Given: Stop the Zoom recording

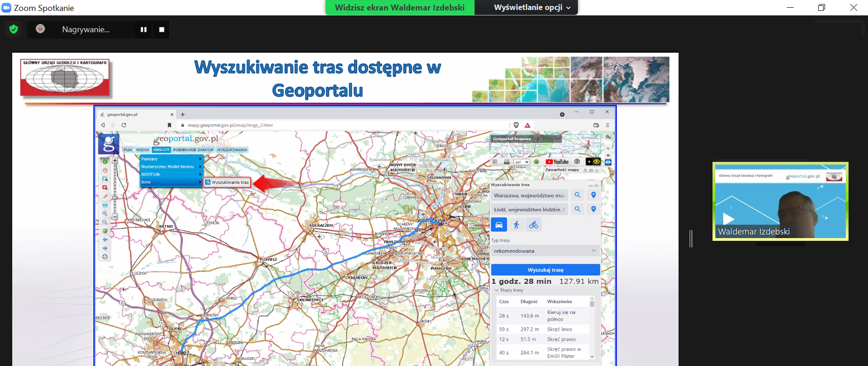Looking at the screenshot, I should tap(161, 30).
